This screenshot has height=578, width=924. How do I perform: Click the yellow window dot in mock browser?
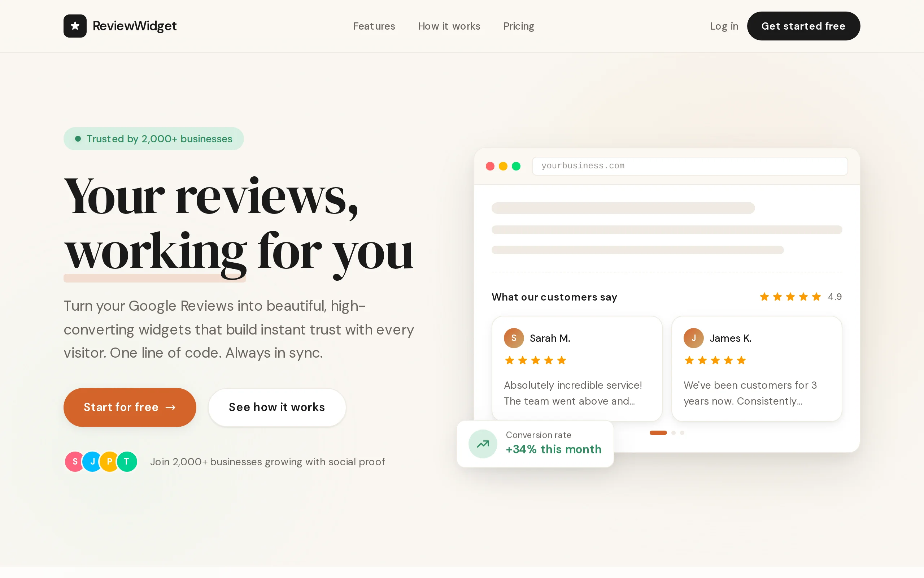pyautogui.click(x=503, y=166)
